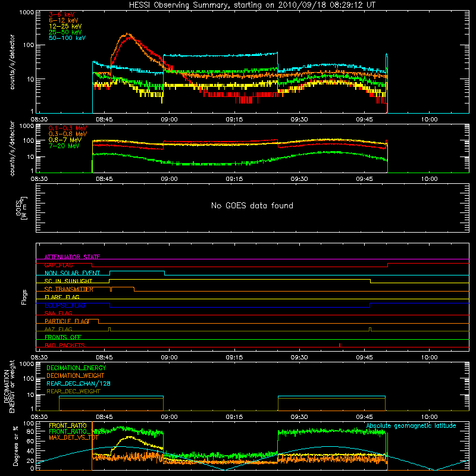This screenshot has width=476, height=476.
Task: Click the 10:00 tick label under the decimation panel
Action: click(x=429, y=417)
